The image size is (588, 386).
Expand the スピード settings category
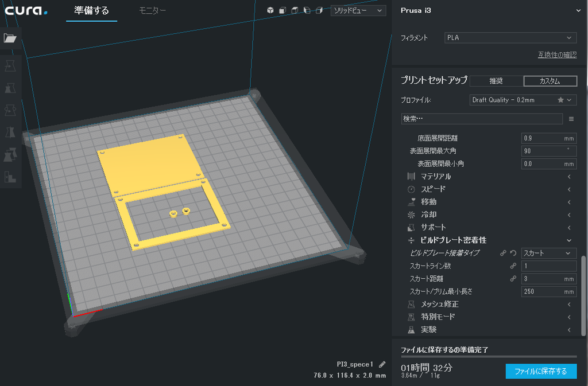point(489,189)
